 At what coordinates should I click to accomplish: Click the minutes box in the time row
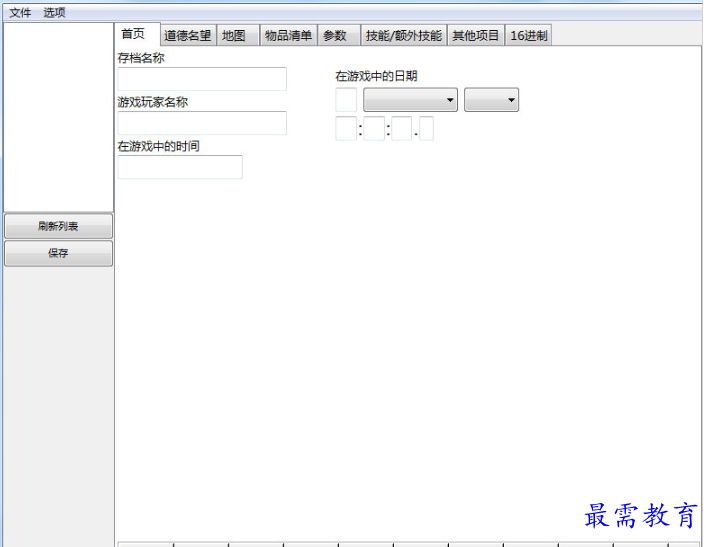coord(374,128)
